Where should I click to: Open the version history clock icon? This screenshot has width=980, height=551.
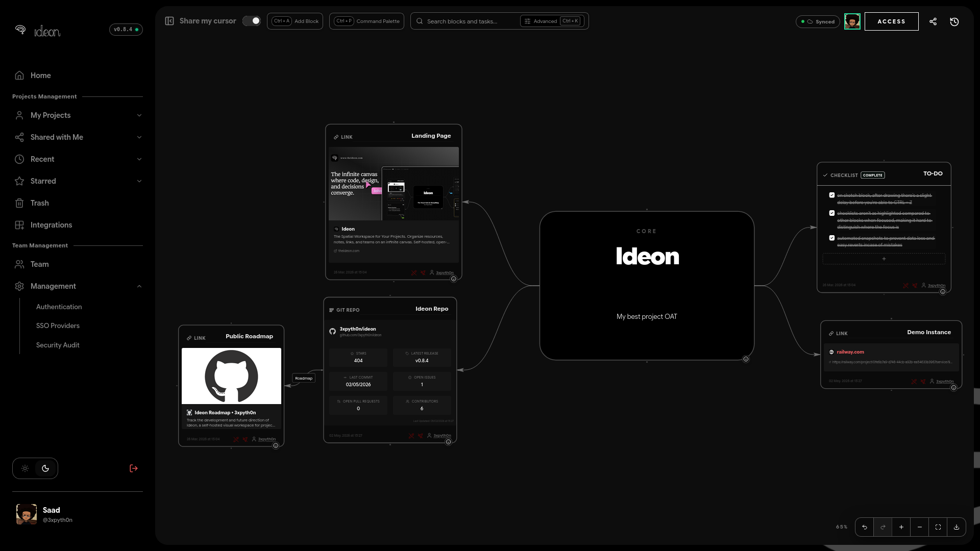click(x=954, y=21)
